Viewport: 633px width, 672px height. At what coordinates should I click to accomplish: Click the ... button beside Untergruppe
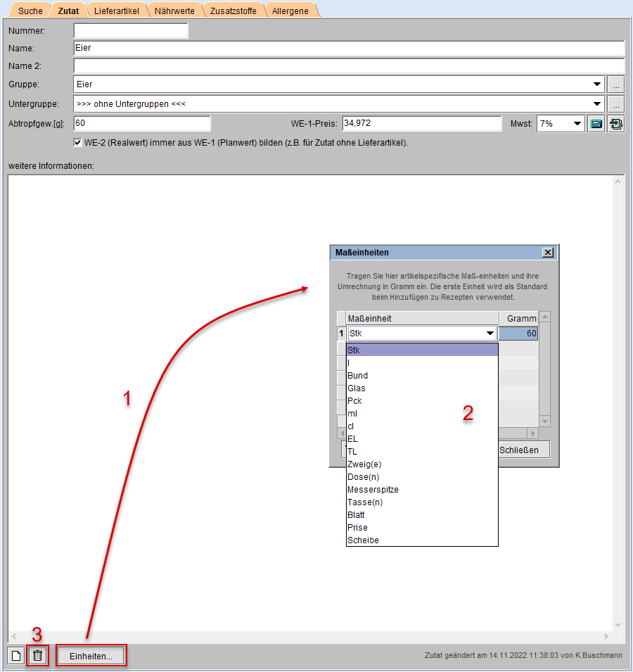(616, 104)
